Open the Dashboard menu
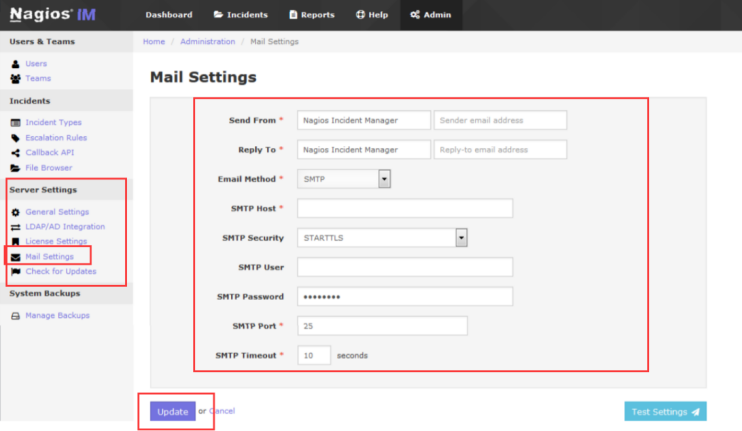 click(x=169, y=15)
